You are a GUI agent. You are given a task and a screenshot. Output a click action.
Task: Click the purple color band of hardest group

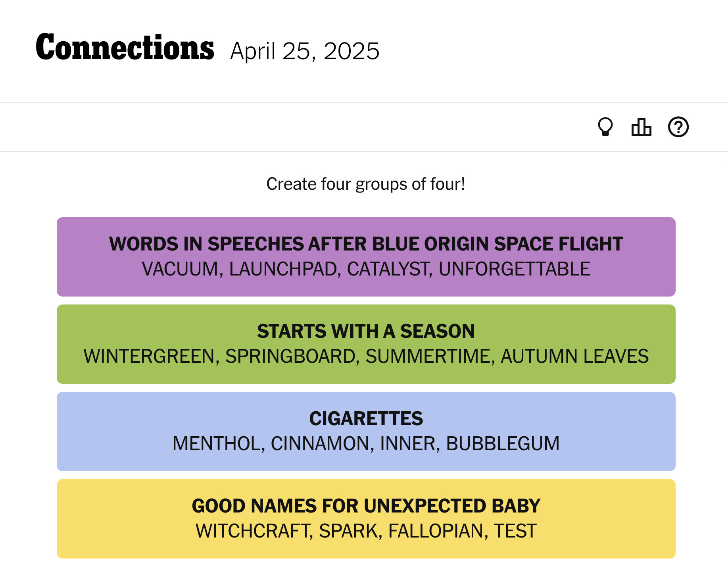click(x=366, y=256)
